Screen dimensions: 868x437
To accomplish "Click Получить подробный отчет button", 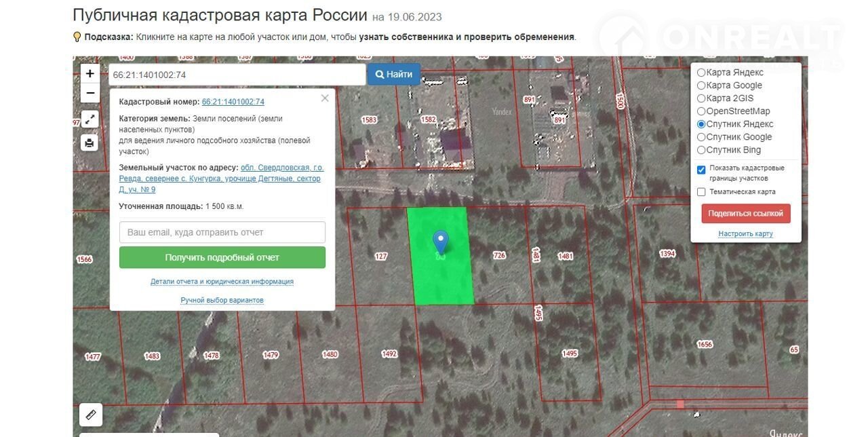I will point(222,258).
